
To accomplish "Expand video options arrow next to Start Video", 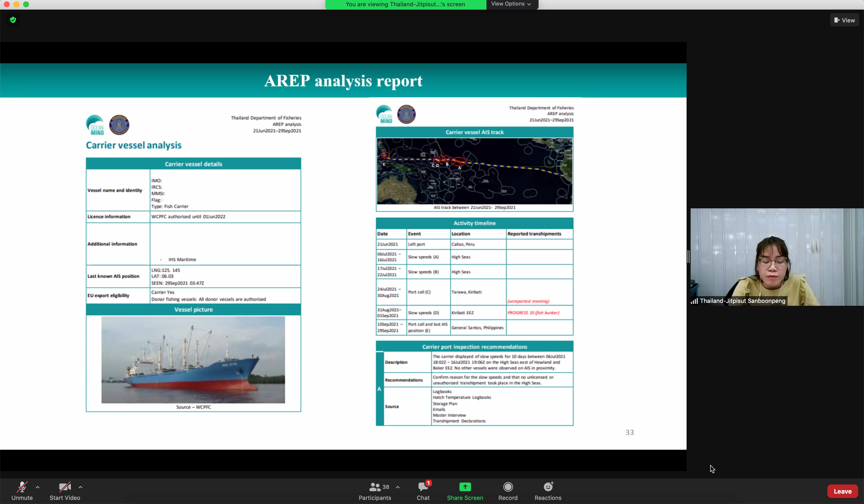I will click(x=81, y=487).
